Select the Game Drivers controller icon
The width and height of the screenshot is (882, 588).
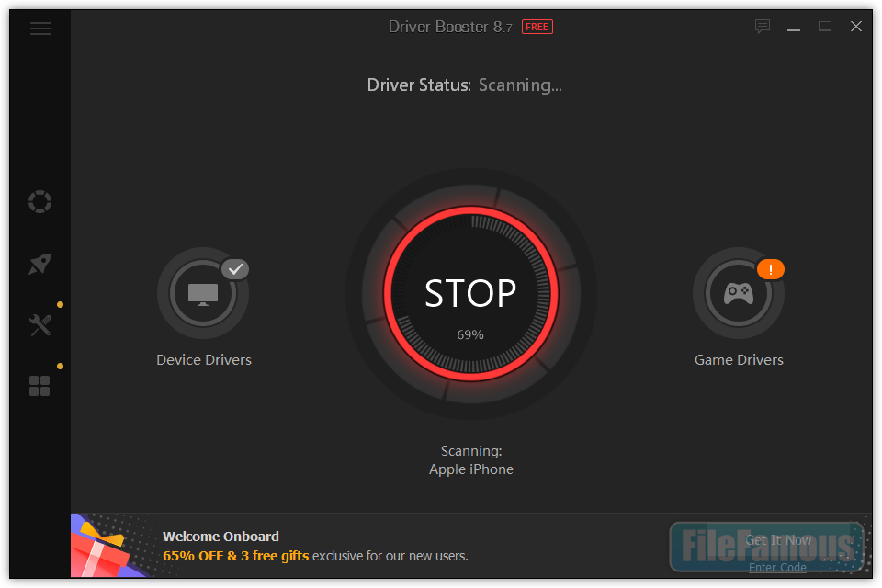pos(738,293)
